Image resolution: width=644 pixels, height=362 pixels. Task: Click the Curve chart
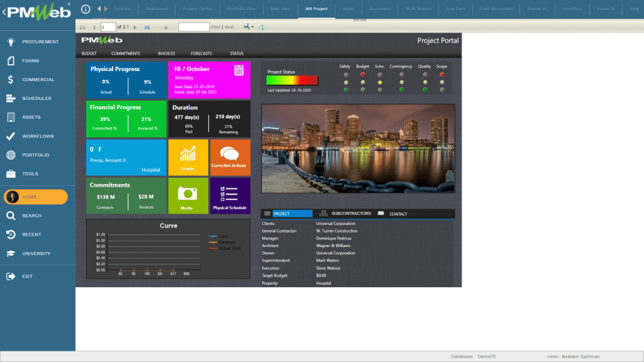[x=168, y=249]
